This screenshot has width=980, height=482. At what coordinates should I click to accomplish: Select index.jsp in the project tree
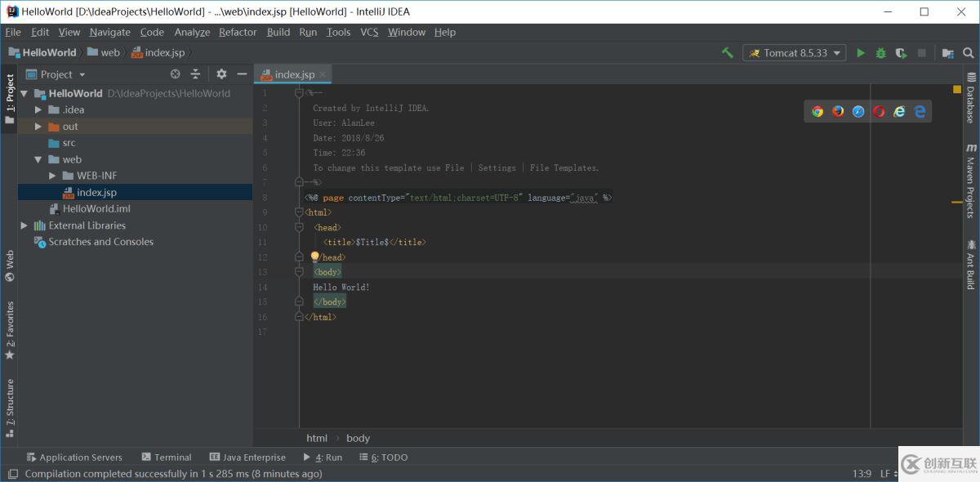[96, 192]
